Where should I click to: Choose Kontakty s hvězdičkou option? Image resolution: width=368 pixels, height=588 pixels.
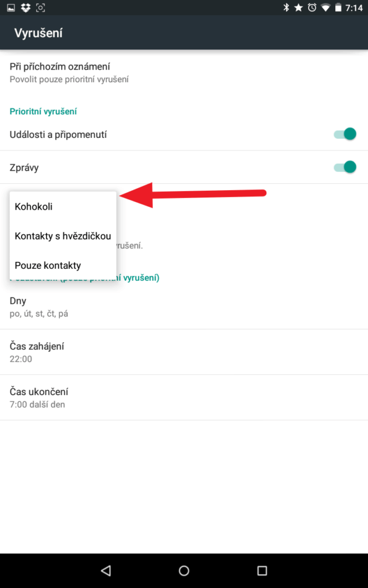(63, 236)
